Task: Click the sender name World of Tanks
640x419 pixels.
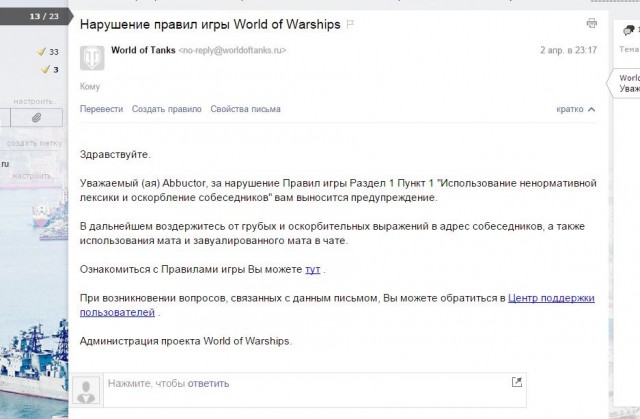Action: 143,50
